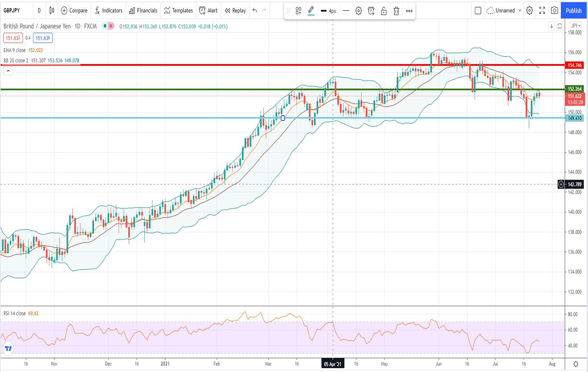Open drawing settings gear in floating toolbar
This screenshot has width=588, height=372.
pyautogui.click(x=358, y=11)
